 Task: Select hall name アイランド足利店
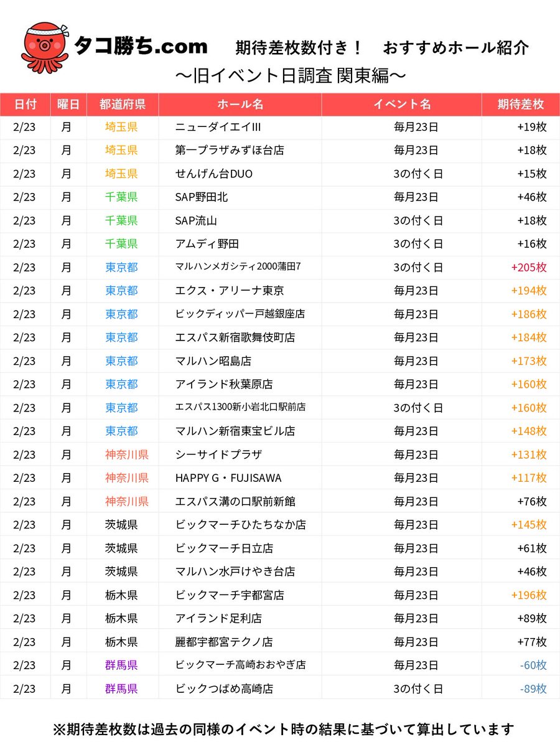coord(218,619)
